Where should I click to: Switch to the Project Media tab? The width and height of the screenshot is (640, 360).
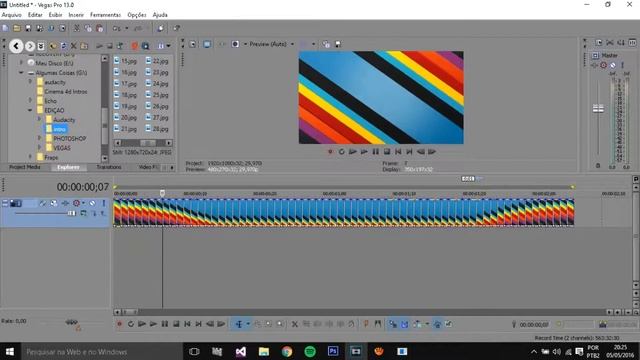pos(25,167)
